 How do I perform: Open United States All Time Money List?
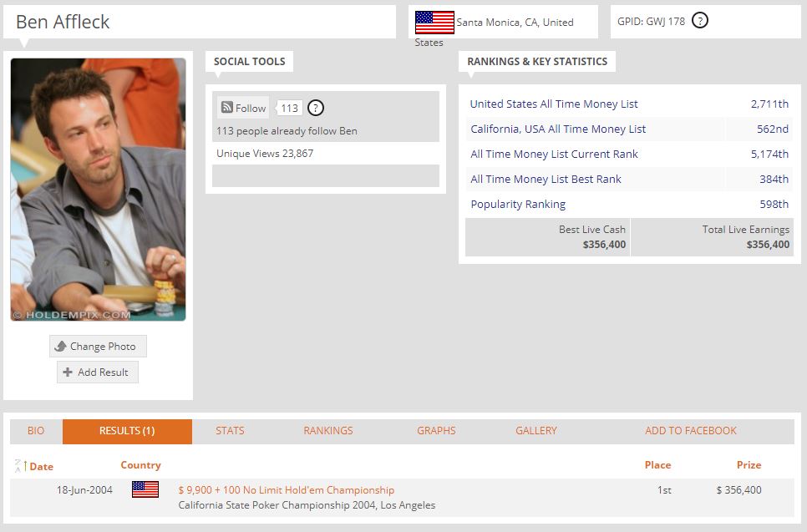(554, 104)
